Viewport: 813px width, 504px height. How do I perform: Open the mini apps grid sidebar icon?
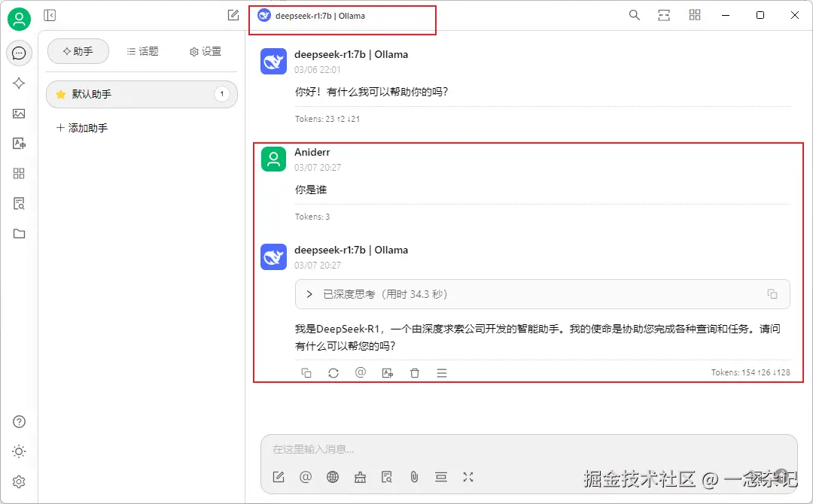point(19,174)
